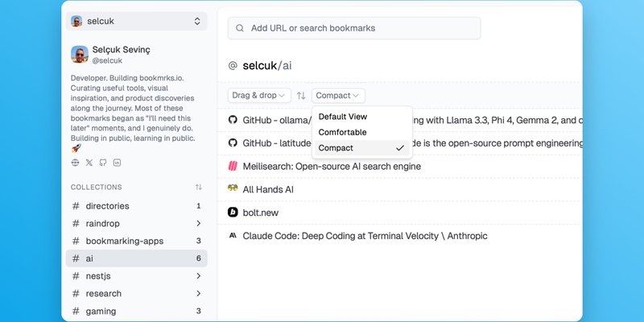Screen dimensions: 644x322
Task: Click the count 3 beside gaming
Action: pos(198,312)
